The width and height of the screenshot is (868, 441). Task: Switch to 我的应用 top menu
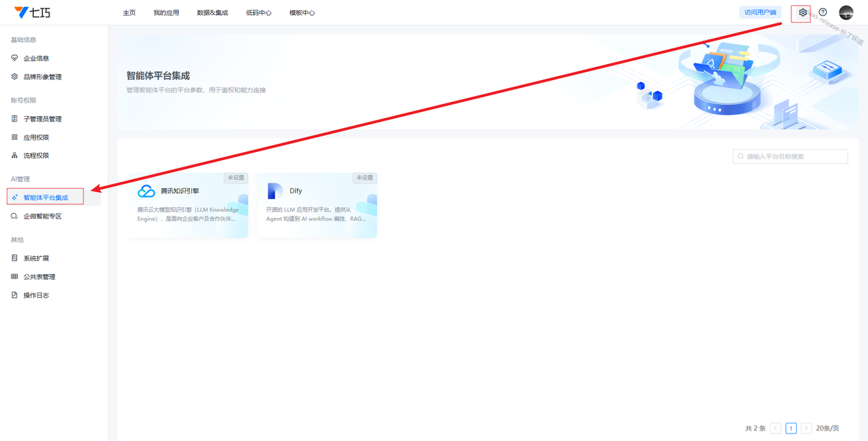166,13
